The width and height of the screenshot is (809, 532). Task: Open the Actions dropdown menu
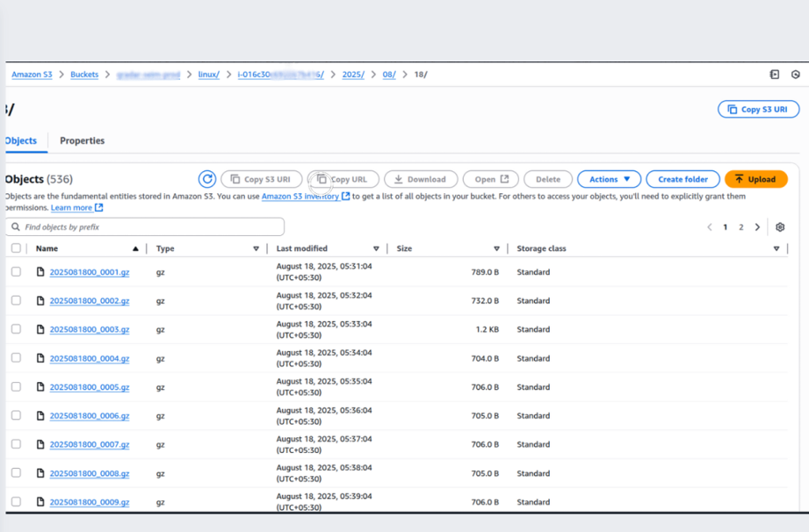click(609, 179)
